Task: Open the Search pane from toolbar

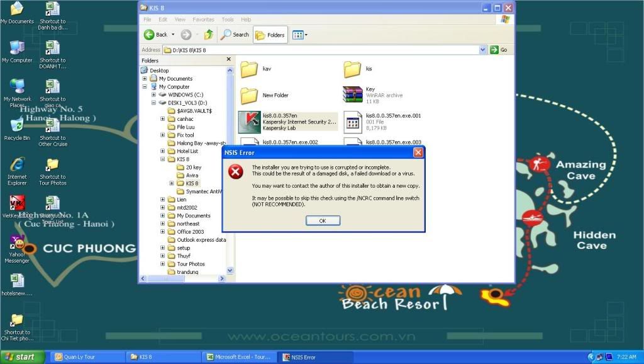Action: [235, 35]
